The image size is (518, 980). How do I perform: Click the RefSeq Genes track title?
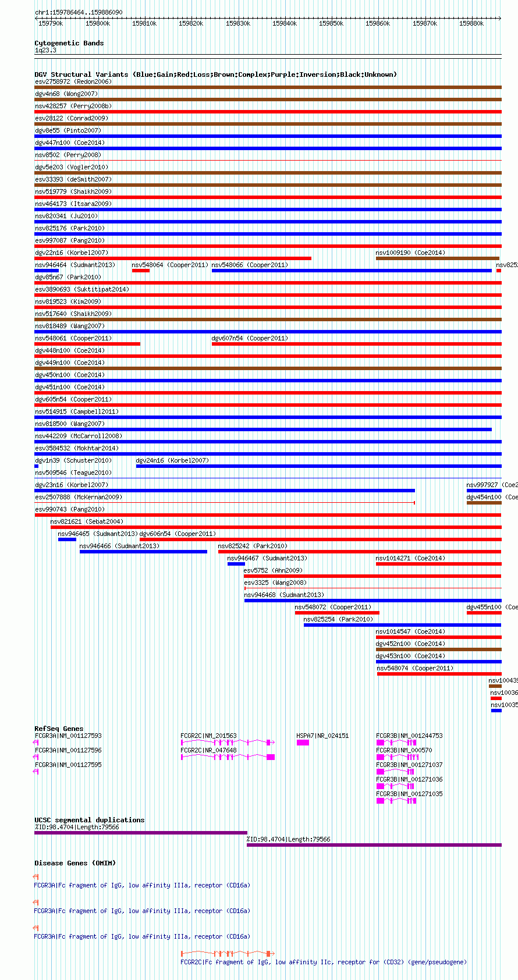[59, 729]
